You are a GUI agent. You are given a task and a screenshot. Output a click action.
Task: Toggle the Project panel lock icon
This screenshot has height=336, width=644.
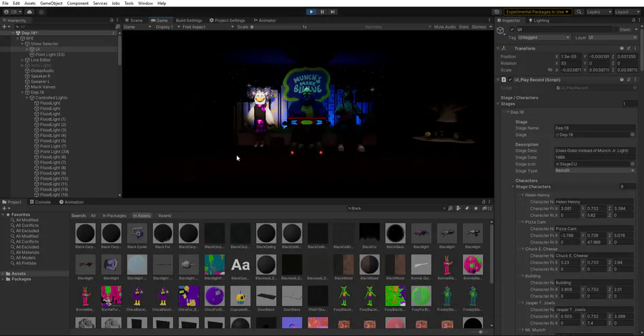pos(484,202)
